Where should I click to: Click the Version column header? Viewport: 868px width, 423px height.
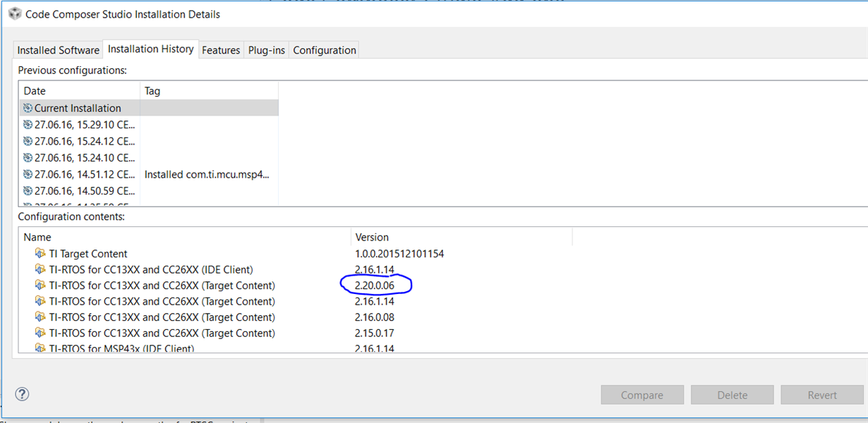[x=462, y=238]
